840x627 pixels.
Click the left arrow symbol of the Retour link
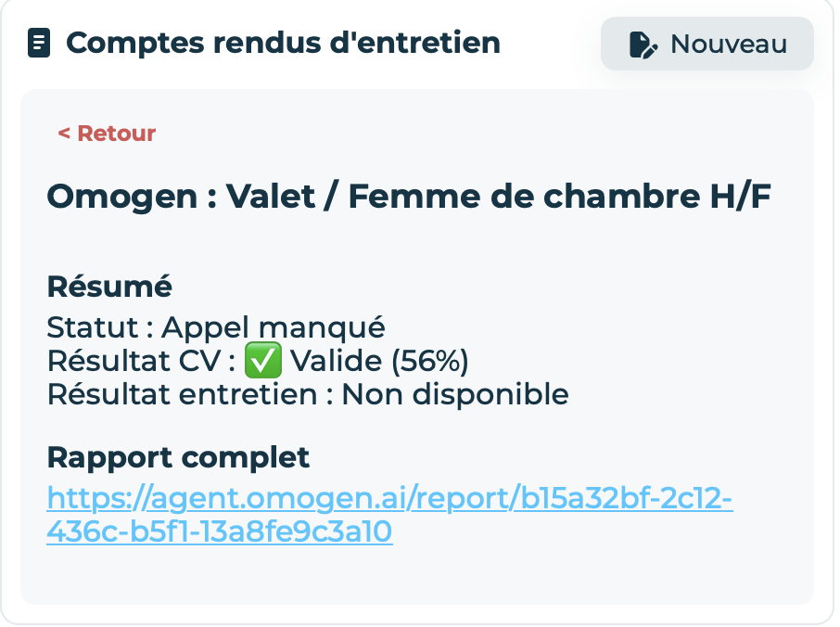click(x=63, y=133)
